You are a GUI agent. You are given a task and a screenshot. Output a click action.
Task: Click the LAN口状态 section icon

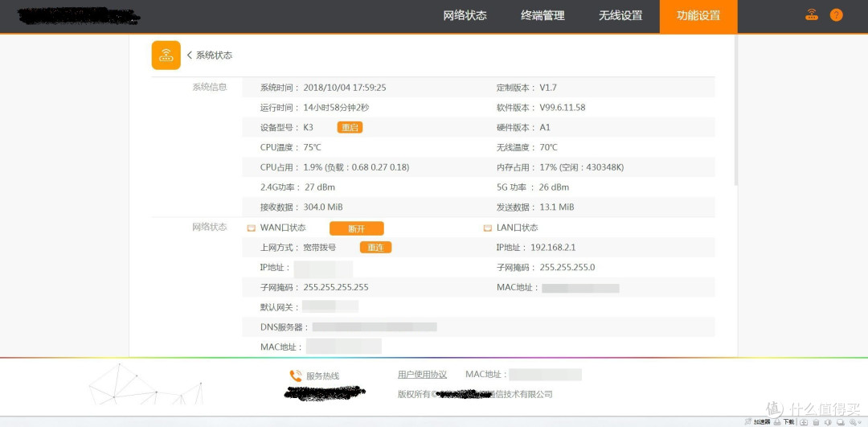[488, 228]
